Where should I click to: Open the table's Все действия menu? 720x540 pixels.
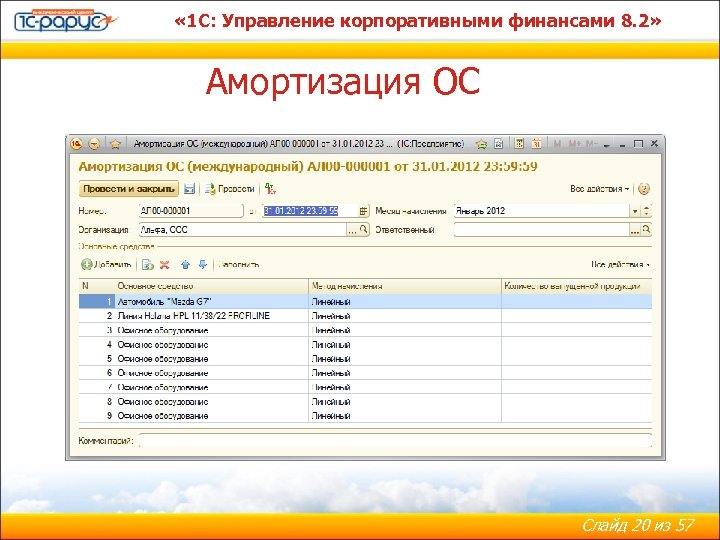pyautogui.click(x=620, y=264)
